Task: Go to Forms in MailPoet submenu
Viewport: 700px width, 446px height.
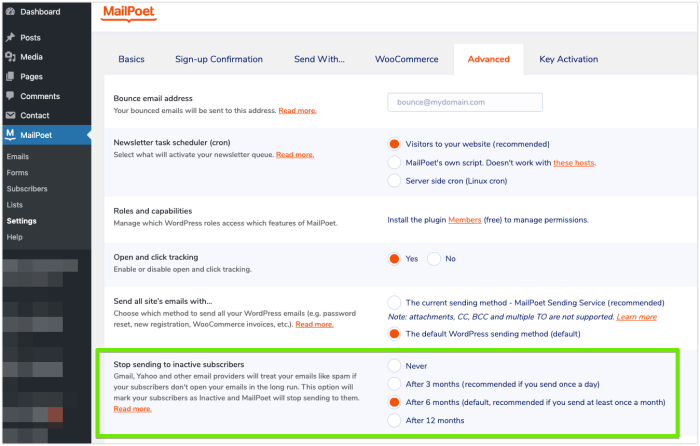Action: point(17,172)
